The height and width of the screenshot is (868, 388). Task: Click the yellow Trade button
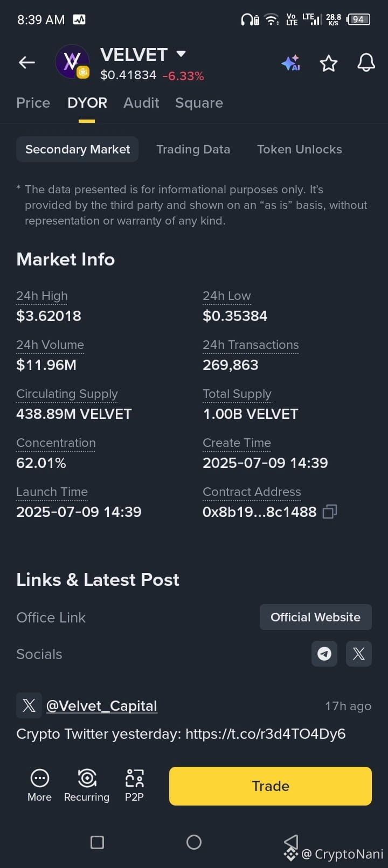(271, 786)
